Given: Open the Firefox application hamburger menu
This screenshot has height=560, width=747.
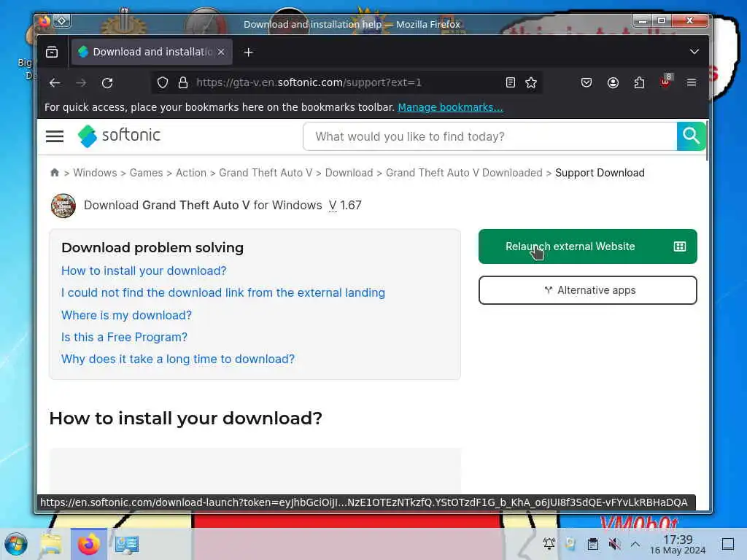Looking at the screenshot, I should (x=692, y=83).
